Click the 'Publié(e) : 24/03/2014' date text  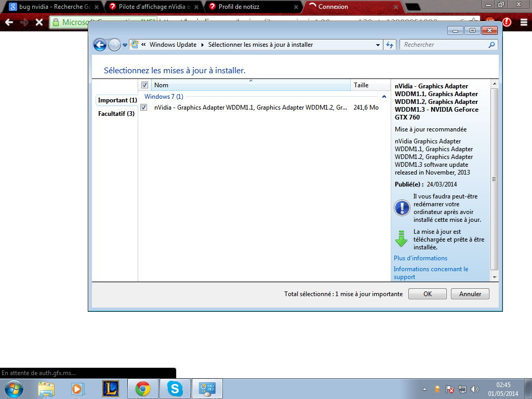coord(425,184)
